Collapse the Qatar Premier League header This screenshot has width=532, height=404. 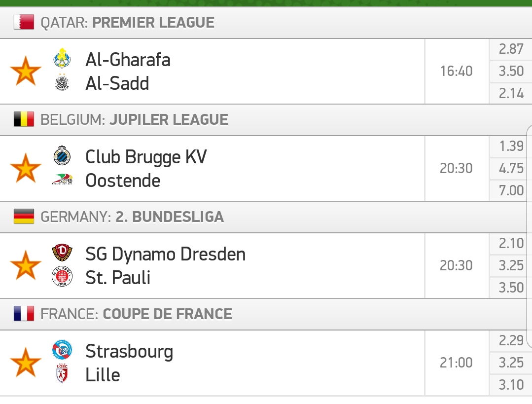click(x=266, y=23)
